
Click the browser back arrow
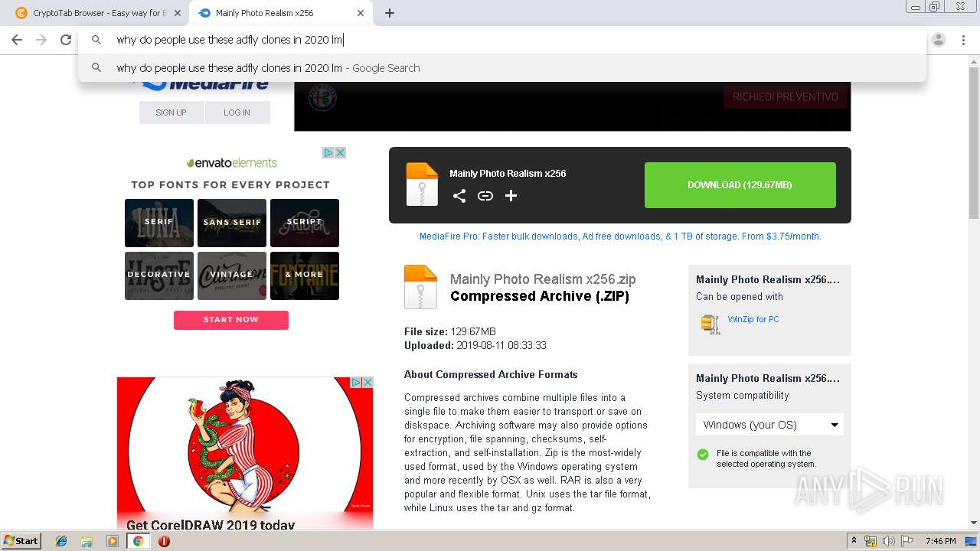(x=17, y=40)
